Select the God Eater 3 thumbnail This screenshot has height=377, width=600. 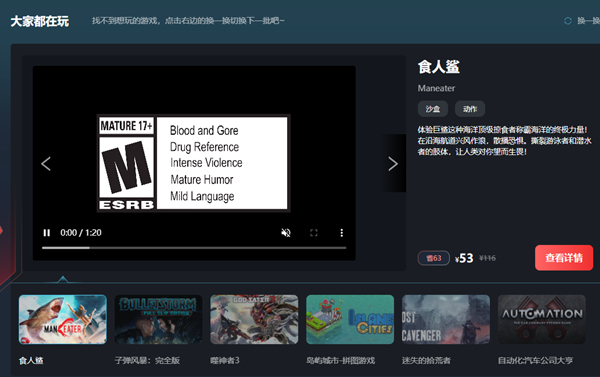[x=254, y=319]
